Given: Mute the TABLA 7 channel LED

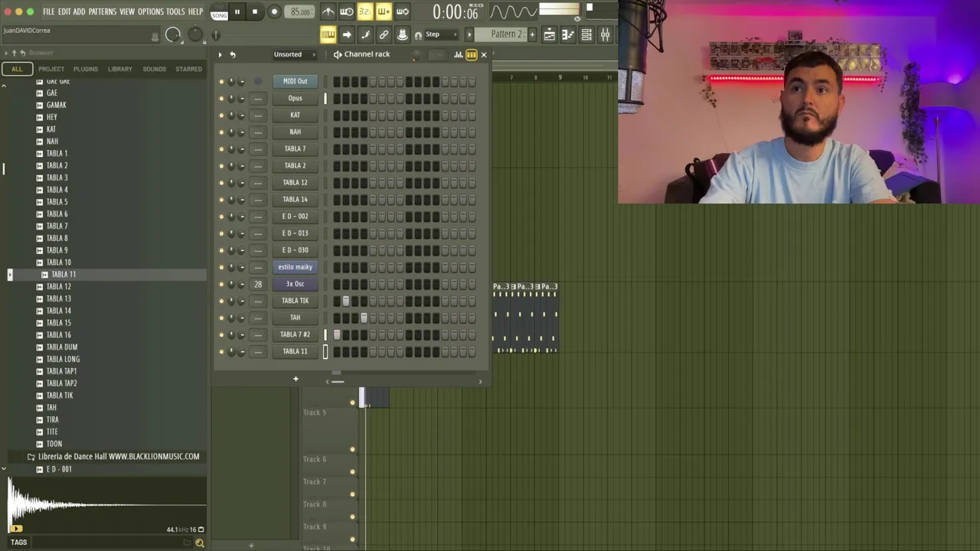Looking at the screenshot, I should 221,149.
